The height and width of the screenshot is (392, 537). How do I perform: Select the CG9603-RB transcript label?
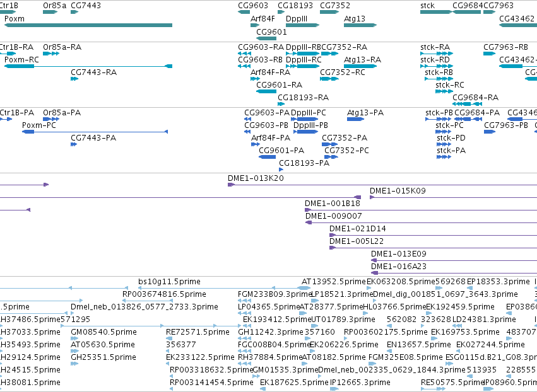(260, 59)
